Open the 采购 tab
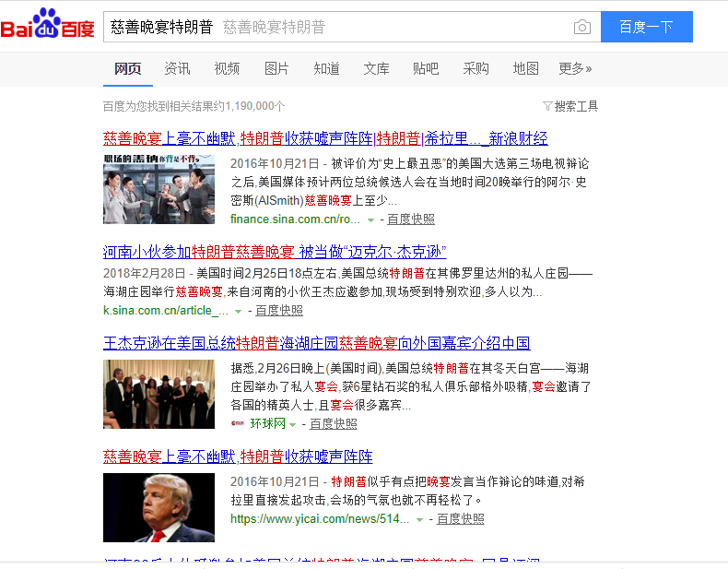Viewport: 728px width, 569px height. (476, 69)
